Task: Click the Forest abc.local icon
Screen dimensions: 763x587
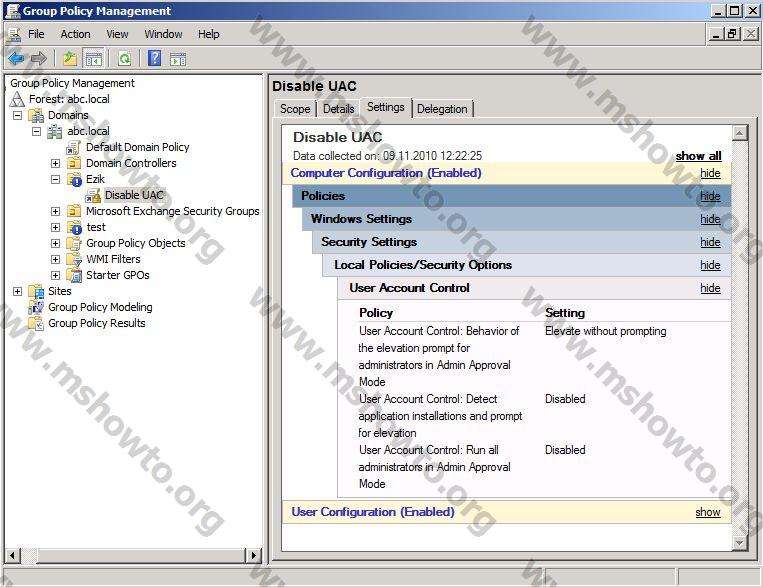Action: 18,99
